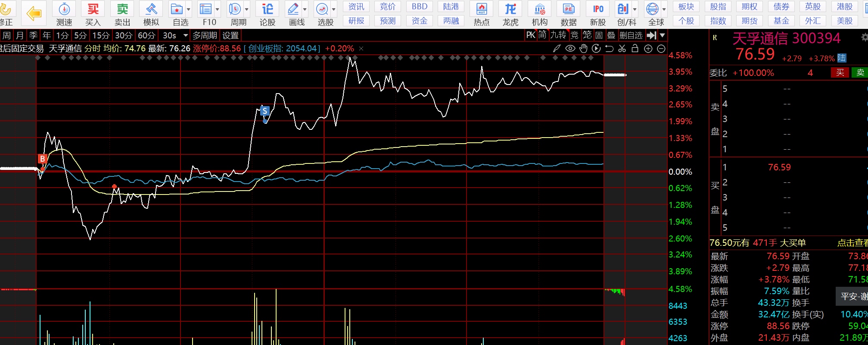Viewport: 868px width, 345px height.
Task: Open the 选股 stock screener icon
Action: pyautogui.click(x=322, y=9)
